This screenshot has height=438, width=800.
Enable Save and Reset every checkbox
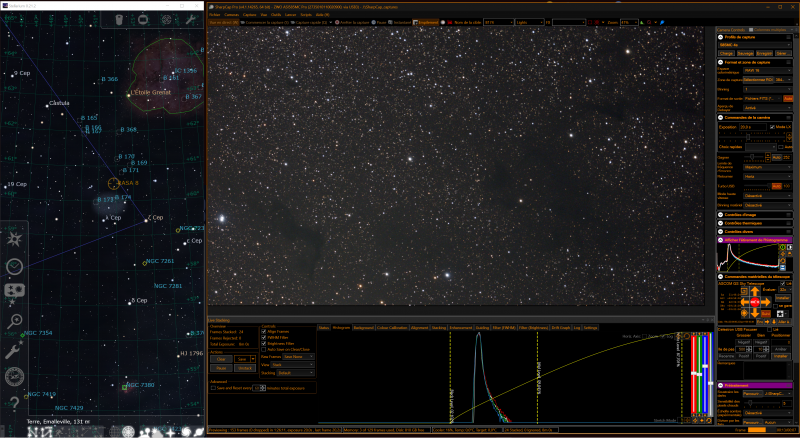click(x=213, y=388)
